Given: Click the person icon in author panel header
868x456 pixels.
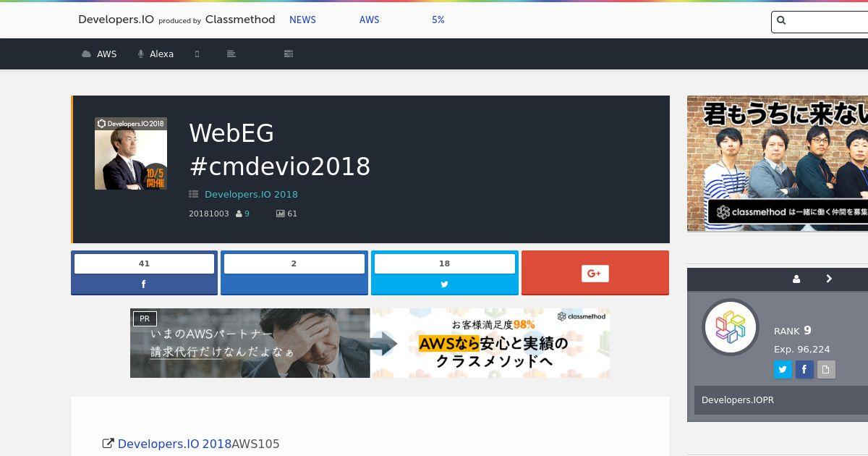Looking at the screenshot, I should click(796, 279).
